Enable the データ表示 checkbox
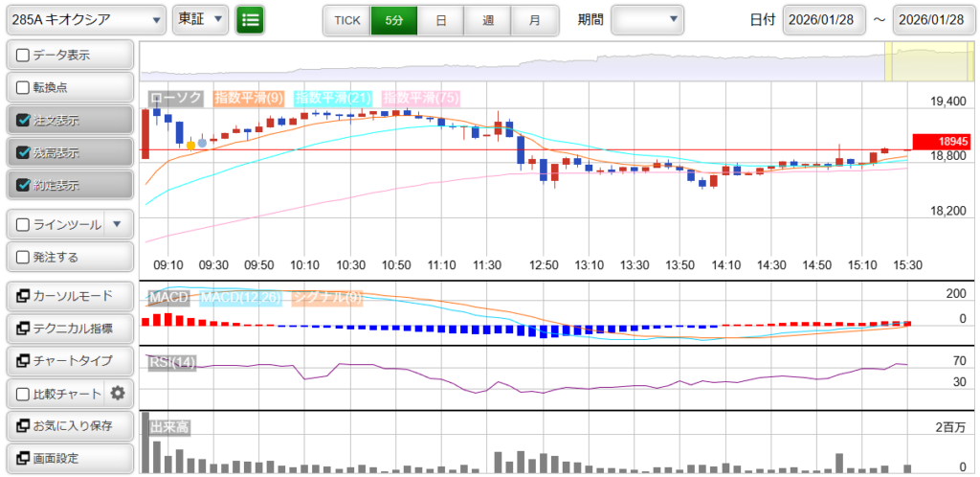 23,56
